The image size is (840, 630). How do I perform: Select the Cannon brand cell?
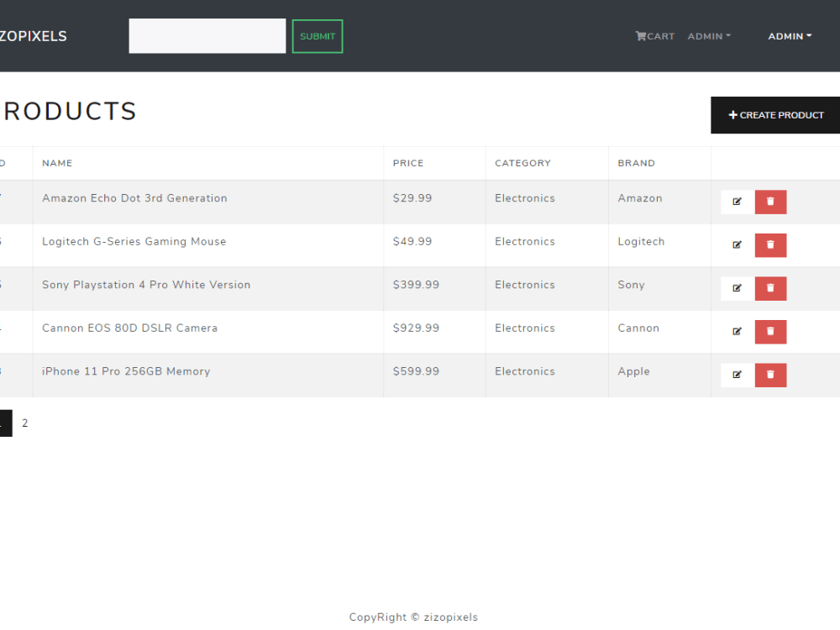(638, 328)
